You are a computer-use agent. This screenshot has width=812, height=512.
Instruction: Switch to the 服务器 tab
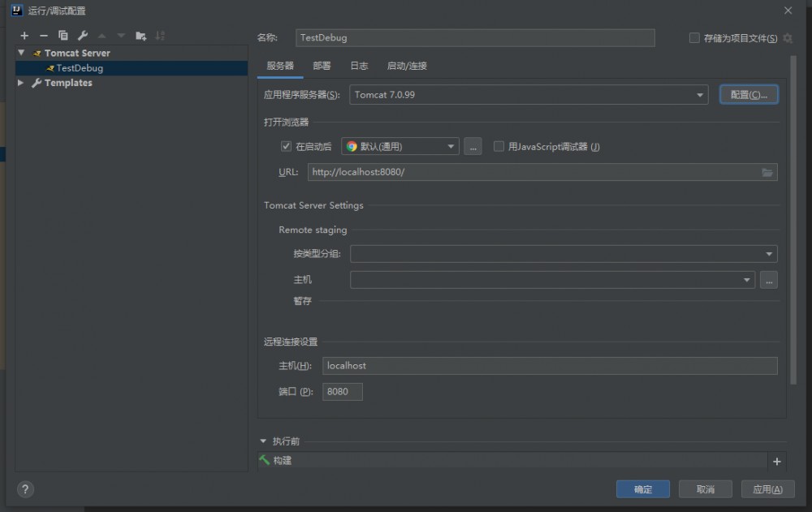tap(280, 66)
